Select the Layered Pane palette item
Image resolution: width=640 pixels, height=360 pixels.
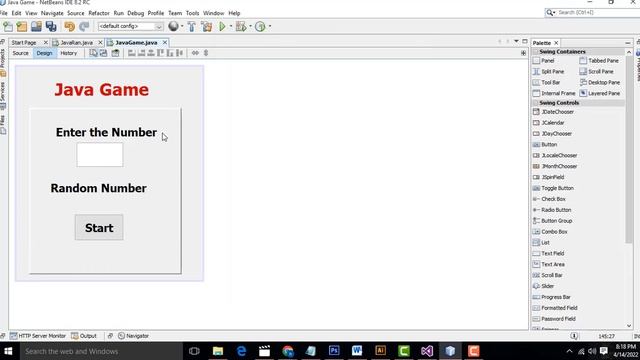[600, 93]
